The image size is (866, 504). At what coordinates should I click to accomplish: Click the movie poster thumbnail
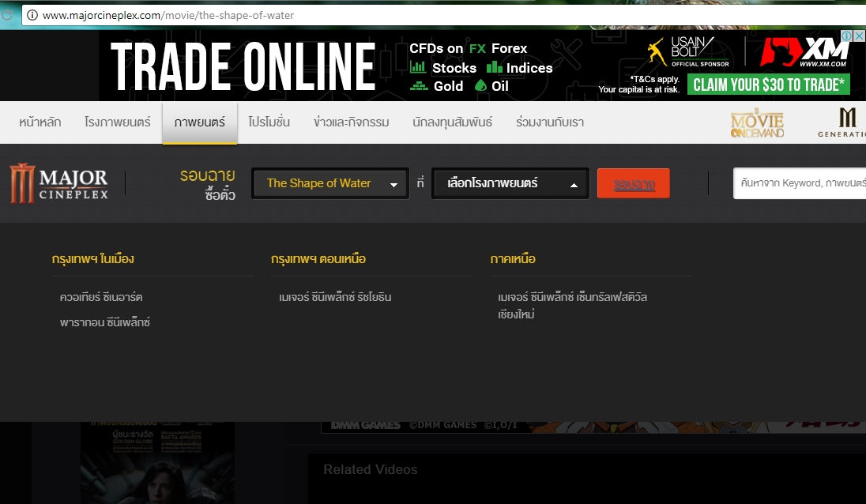[x=157, y=463]
